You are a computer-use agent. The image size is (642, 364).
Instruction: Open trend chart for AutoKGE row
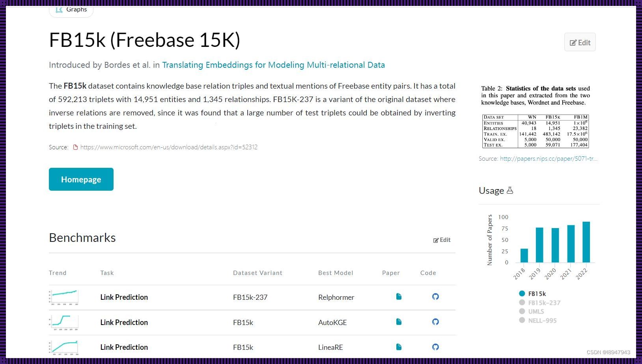point(63,322)
